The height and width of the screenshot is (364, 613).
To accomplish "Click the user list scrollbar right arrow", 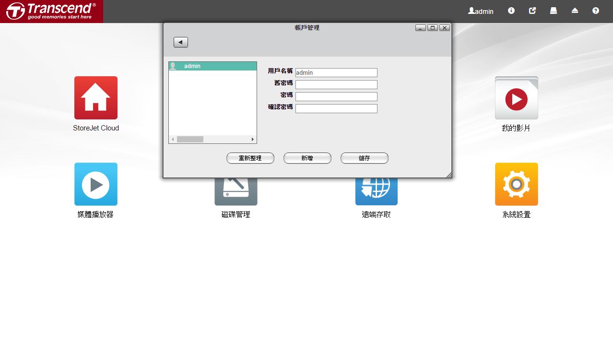I will (253, 140).
